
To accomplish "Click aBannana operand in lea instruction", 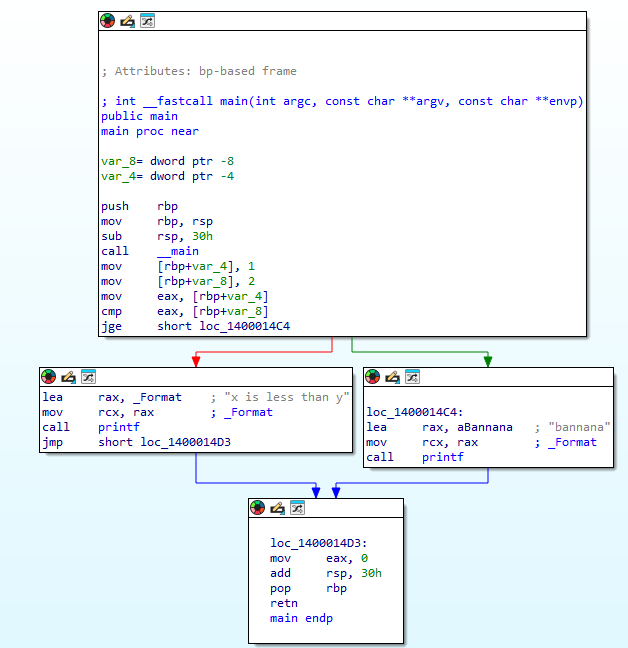I will (x=482, y=427).
